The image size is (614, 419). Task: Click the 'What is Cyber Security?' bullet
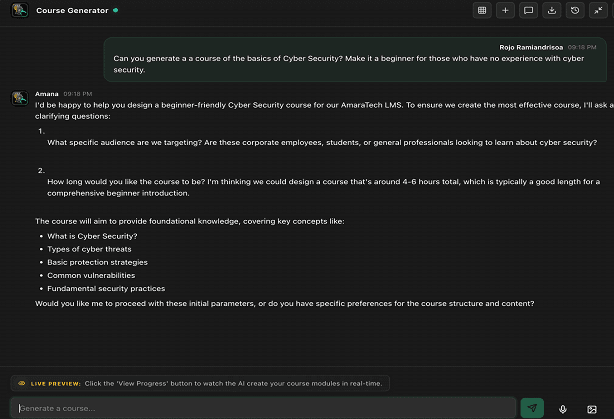click(92, 236)
